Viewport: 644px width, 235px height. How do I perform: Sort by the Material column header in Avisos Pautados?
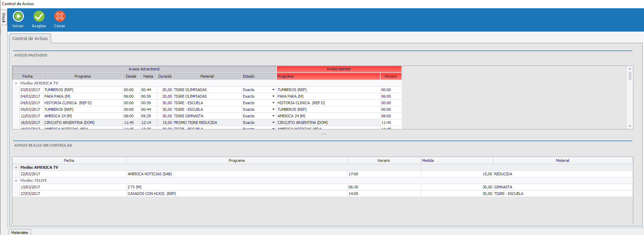pyautogui.click(x=207, y=76)
